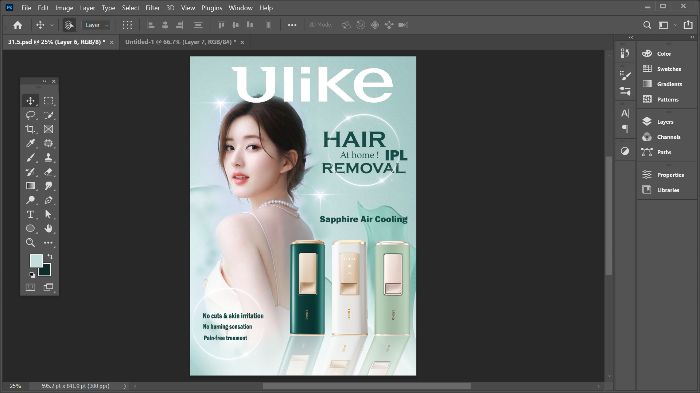Click the dark green background color swatch
700x393 pixels.
pos(46,271)
